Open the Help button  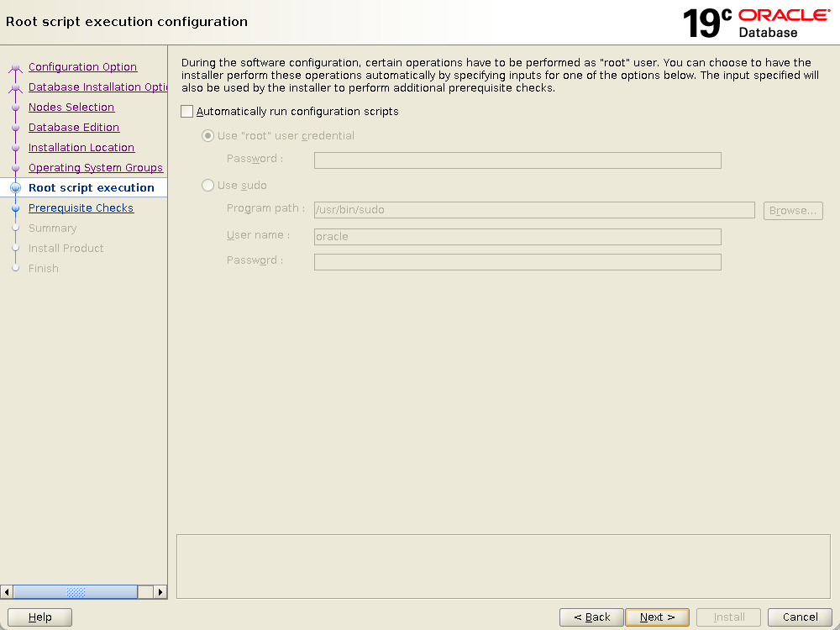tap(39, 617)
